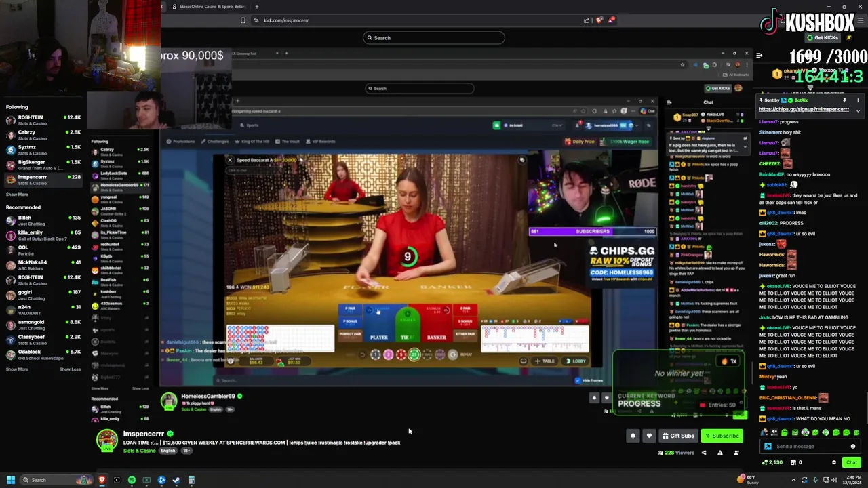
Task: Open Windows Start menu
Action: point(10,480)
